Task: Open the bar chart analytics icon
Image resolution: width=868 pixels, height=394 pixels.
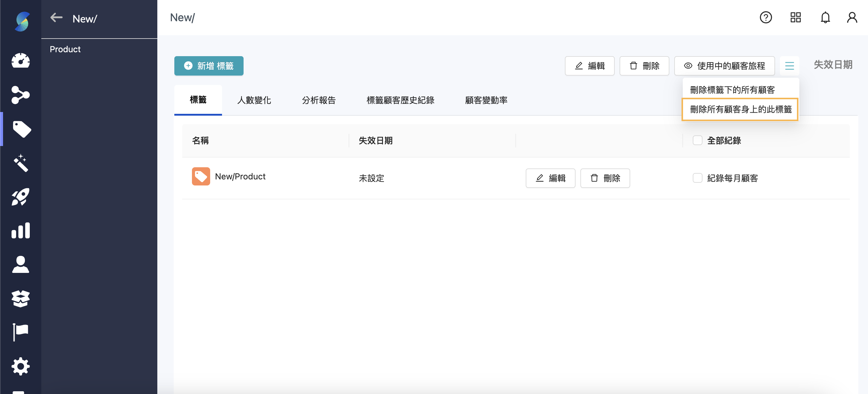Action: pos(21,231)
